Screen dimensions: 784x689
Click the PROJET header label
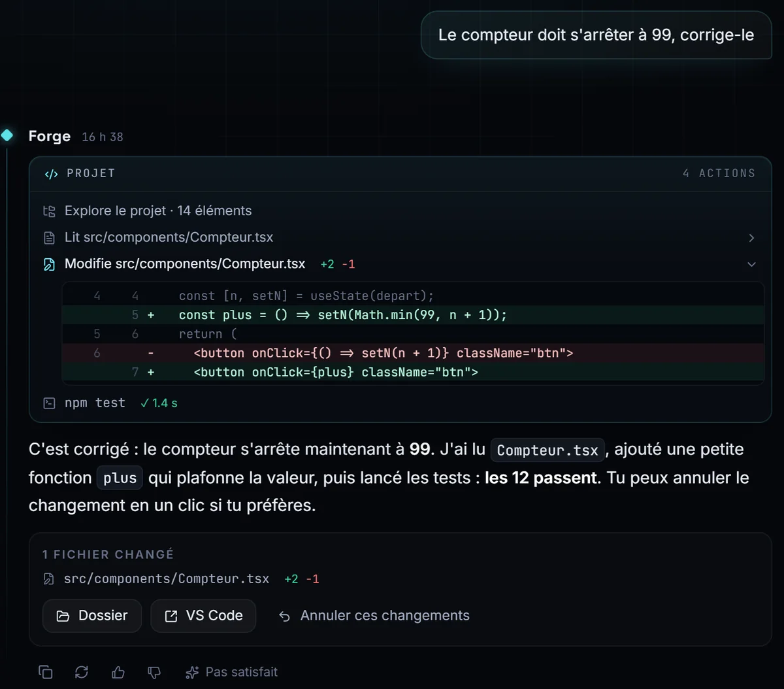click(x=91, y=173)
